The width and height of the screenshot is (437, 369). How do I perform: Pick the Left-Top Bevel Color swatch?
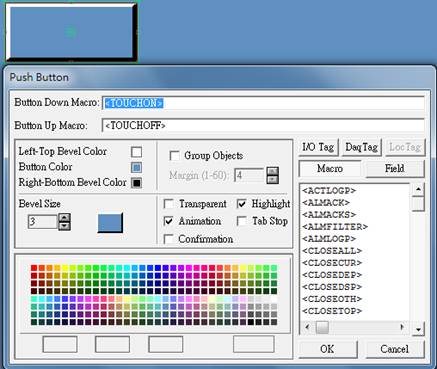pyautogui.click(x=136, y=152)
